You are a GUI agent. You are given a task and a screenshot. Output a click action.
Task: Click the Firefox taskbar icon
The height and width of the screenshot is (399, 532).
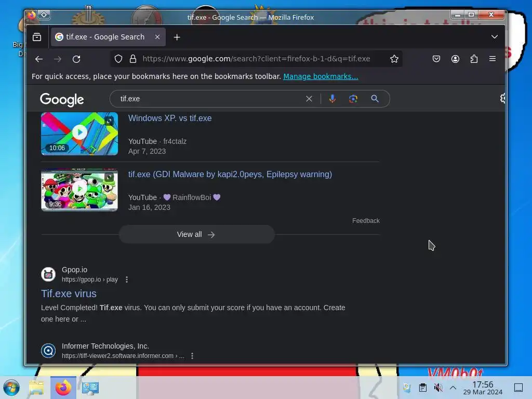(63, 388)
